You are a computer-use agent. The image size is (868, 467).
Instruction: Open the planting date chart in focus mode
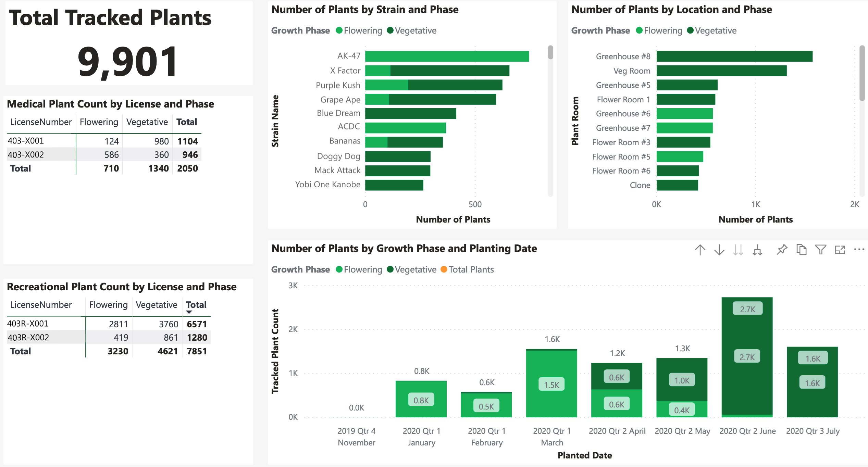pos(840,250)
